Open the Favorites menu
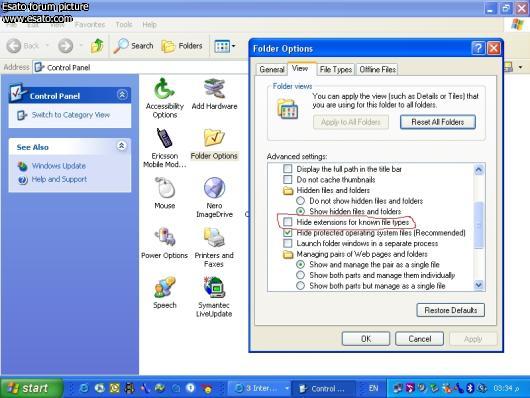The width and height of the screenshot is (530, 398). (x=90, y=25)
